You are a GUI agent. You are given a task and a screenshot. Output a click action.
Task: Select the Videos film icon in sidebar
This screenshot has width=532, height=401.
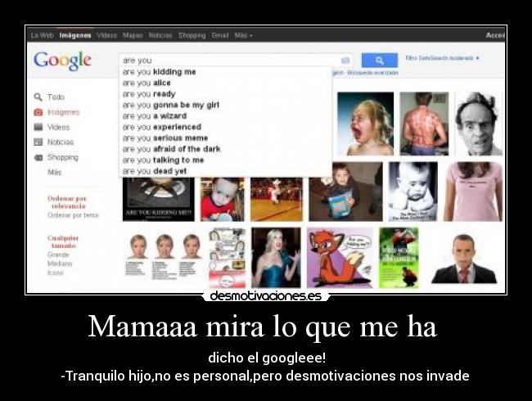coord(38,127)
